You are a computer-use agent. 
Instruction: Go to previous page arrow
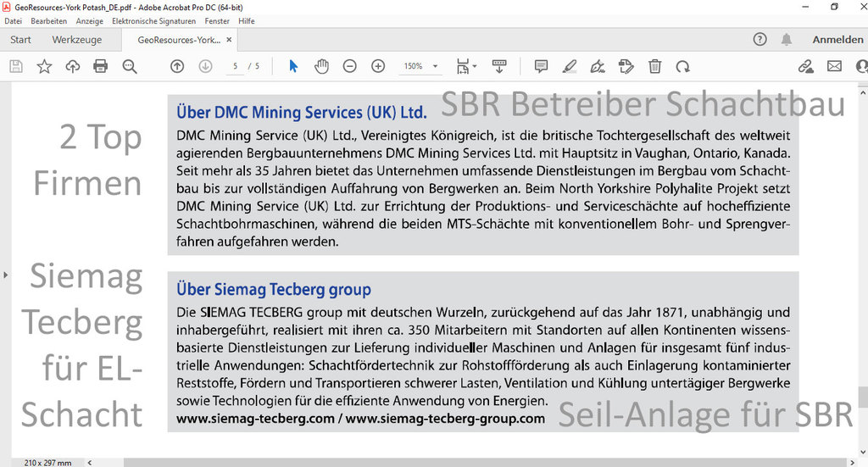coord(177,66)
